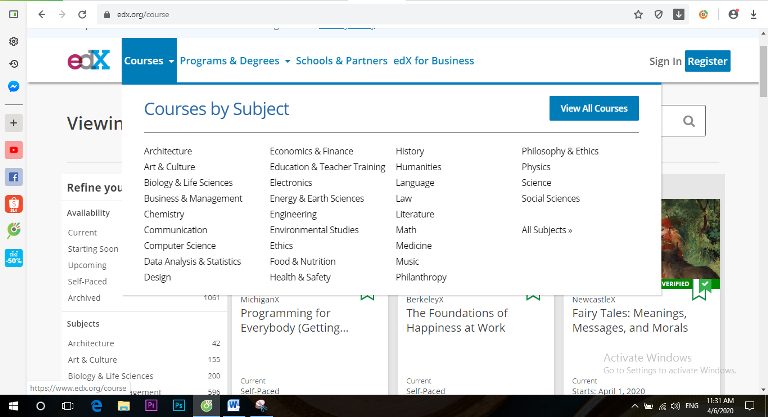Image resolution: width=768 pixels, height=417 pixels.
Task: Open Windows Start menu
Action: [13, 406]
